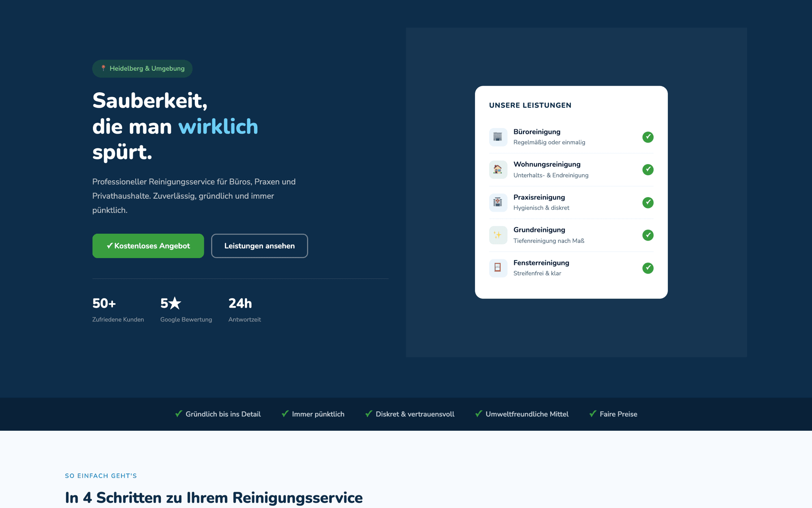Click the SO EINFACH GEHT'S section label
812x508 pixels.
tap(101, 476)
